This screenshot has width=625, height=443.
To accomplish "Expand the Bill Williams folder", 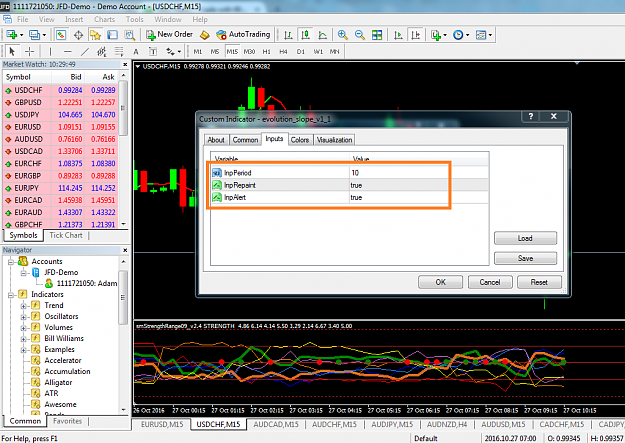I will pos(23,339).
